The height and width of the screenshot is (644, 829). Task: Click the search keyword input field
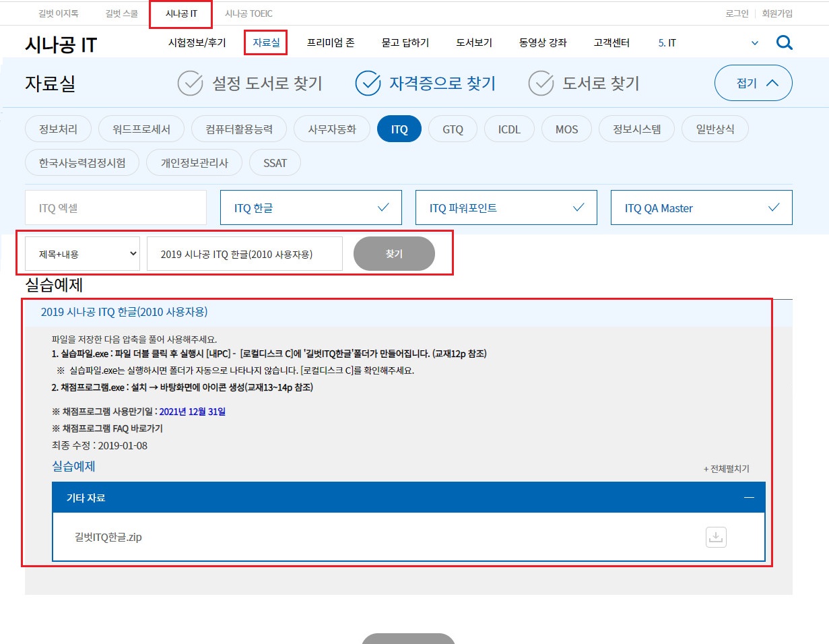[x=244, y=254]
